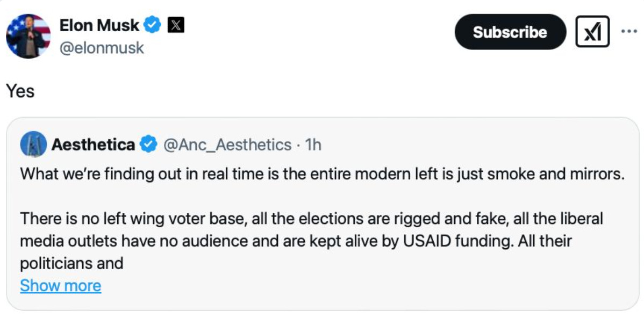Click the Elon Musk display name
The image size is (644, 317).
99,25
